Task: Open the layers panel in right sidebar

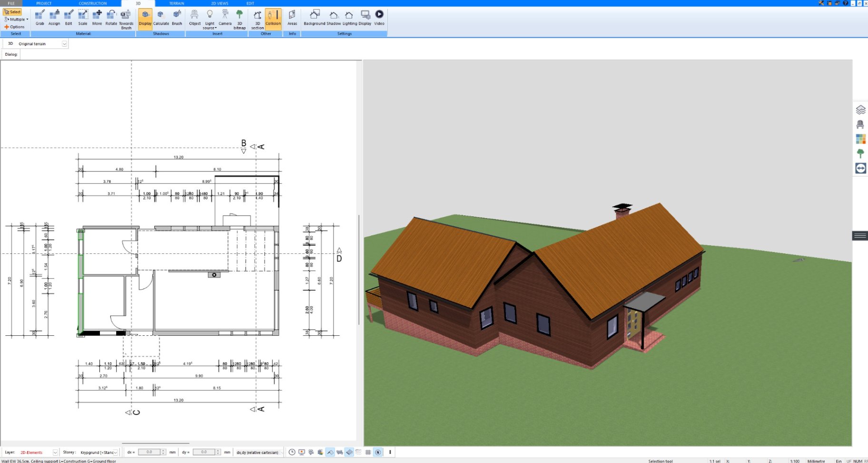Action: pos(860,110)
